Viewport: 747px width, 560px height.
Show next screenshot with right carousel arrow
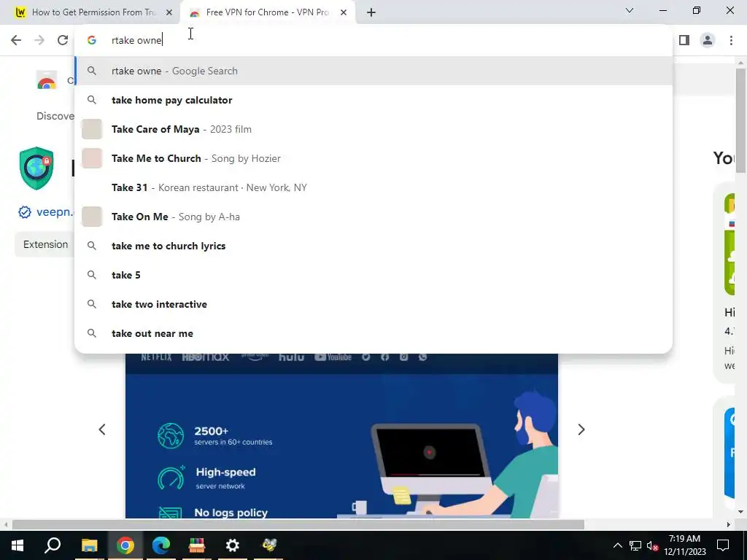tap(581, 429)
